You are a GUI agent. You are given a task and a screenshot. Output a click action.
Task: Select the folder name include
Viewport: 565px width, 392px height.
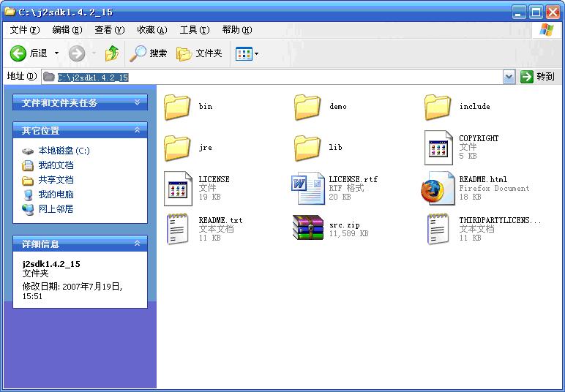coord(474,107)
